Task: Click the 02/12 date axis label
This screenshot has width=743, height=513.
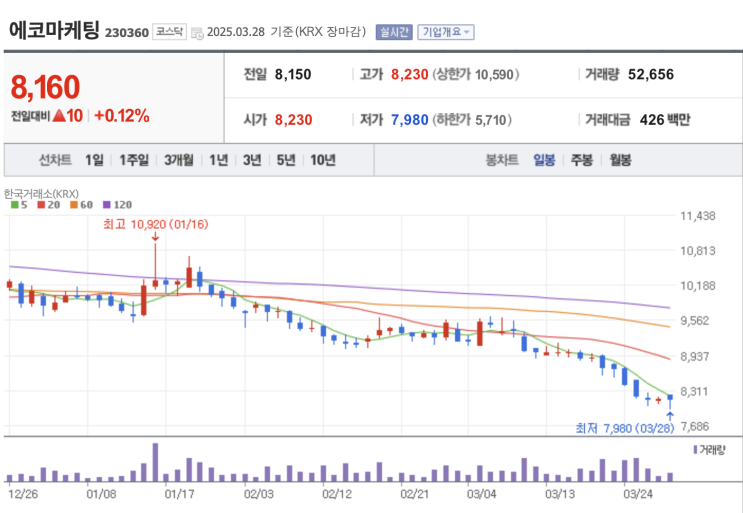Action: 337,494
